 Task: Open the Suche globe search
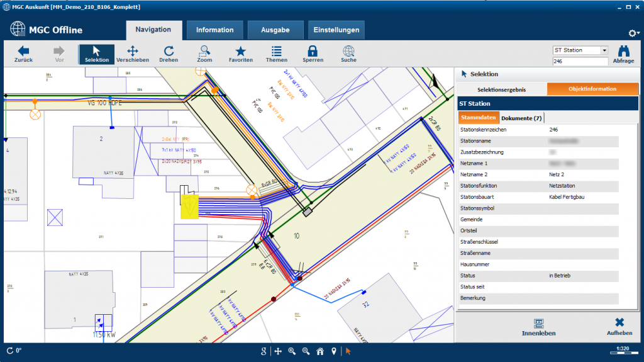pos(348,54)
